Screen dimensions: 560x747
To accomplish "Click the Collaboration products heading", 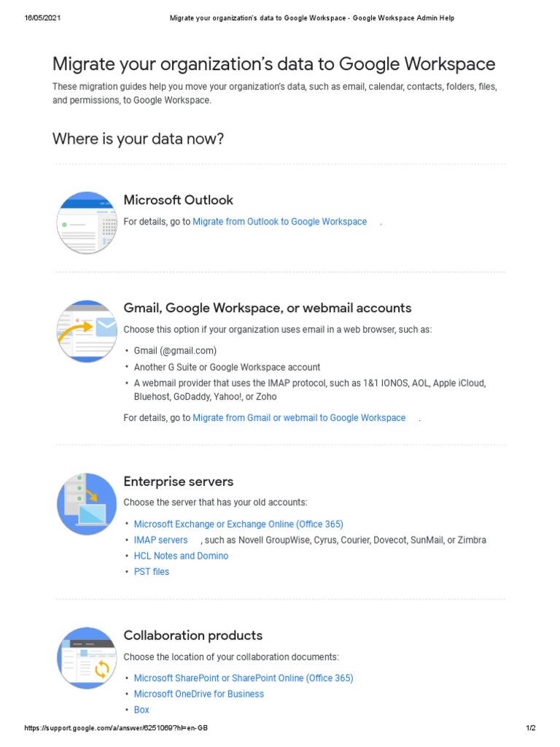I will (192, 635).
